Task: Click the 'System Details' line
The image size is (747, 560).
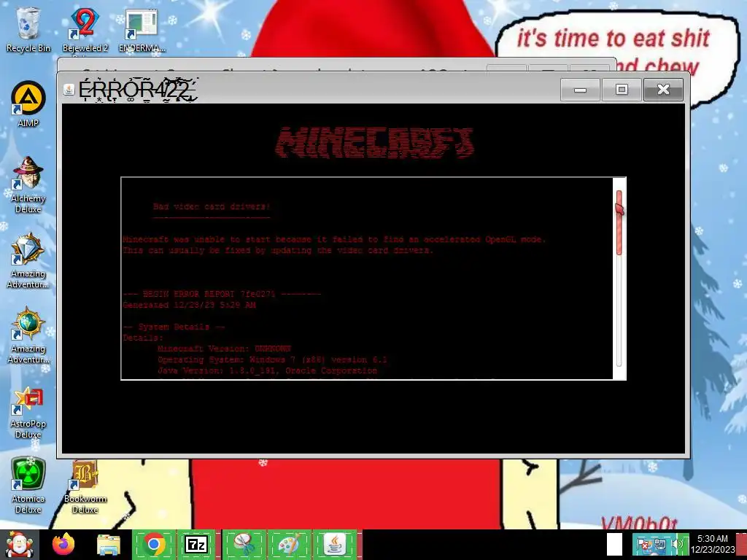Action: 174,327
